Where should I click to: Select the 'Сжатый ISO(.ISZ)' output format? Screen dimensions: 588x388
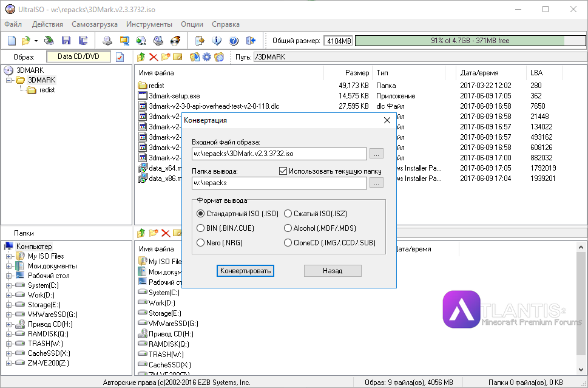[x=288, y=214]
